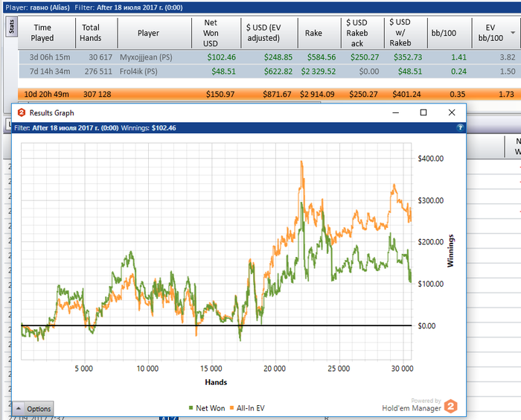
Task: Sort by the Time Played column header
Action: click(x=42, y=33)
